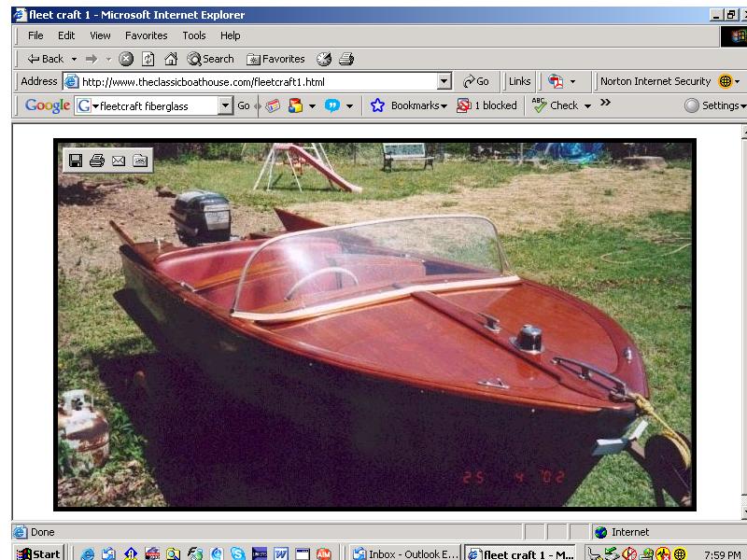Open Google toolbar Settings
Viewport: 747px width, 560px height.
click(714, 105)
